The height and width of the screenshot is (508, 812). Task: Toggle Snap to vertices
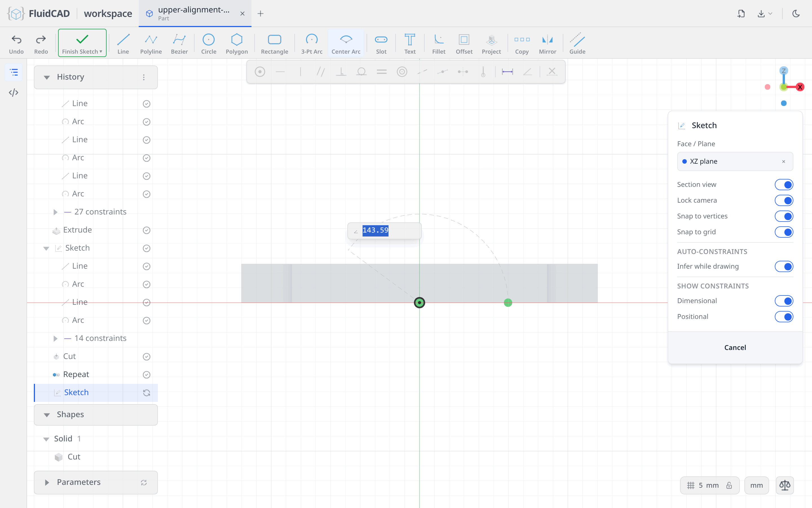[x=784, y=216]
